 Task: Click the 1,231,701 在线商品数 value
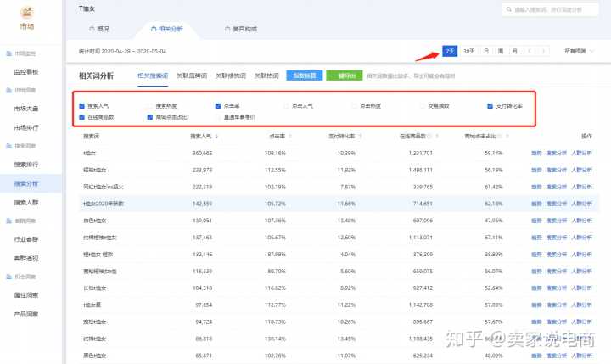pyautogui.click(x=420, y=154)
